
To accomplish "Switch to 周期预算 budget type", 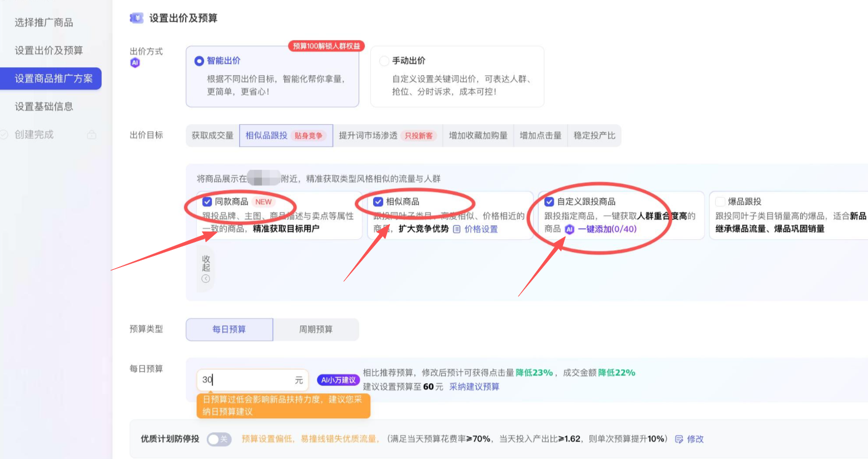I will pos(316,329).
